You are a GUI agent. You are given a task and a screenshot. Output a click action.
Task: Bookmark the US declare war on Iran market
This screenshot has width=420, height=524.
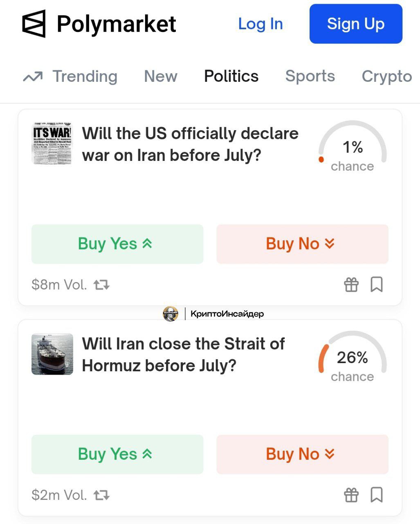click(x=377, y=284)
